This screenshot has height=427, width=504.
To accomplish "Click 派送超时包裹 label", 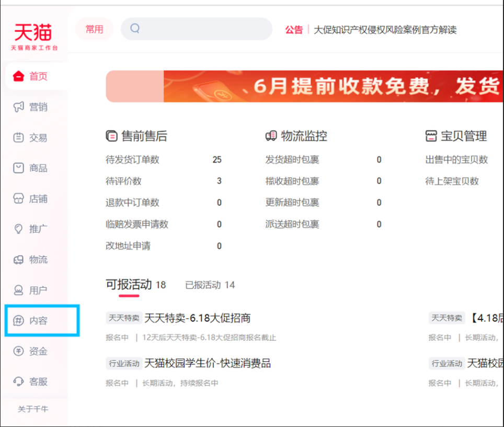I will (x=292, y=224).
